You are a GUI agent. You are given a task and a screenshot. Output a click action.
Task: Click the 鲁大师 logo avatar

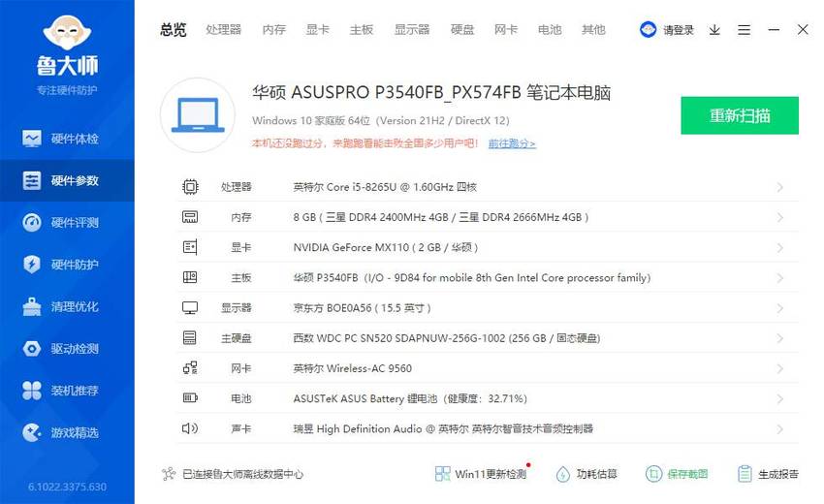67,32
